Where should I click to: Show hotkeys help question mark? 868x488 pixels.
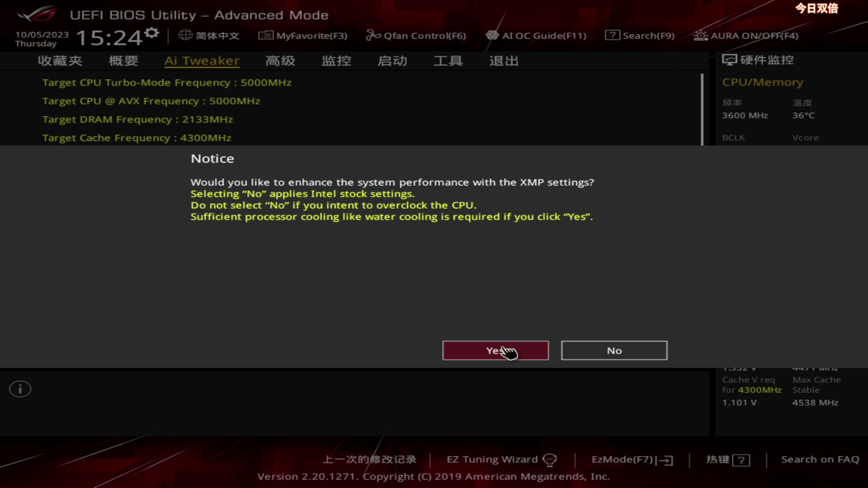coord(741,460)
